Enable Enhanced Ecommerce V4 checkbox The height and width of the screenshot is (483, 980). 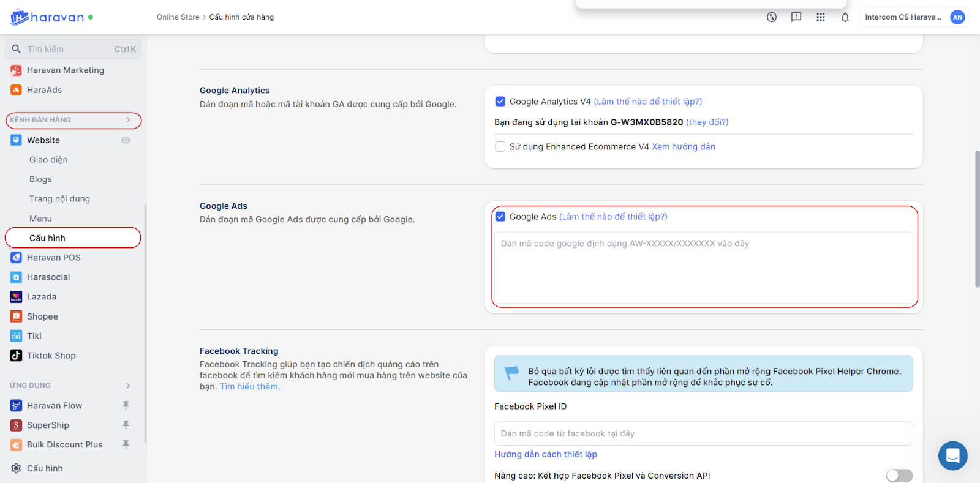click(500, 147)
